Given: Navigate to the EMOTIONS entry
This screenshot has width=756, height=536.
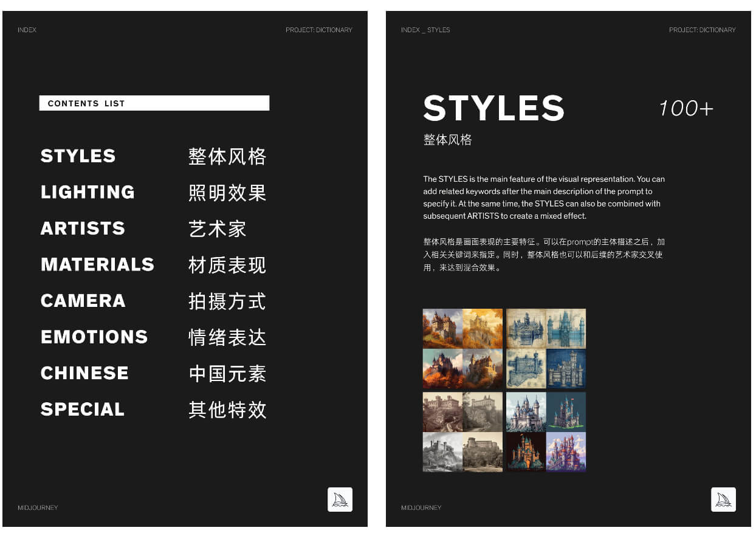Looking at the screenshot, I should [x=94, y=337].
